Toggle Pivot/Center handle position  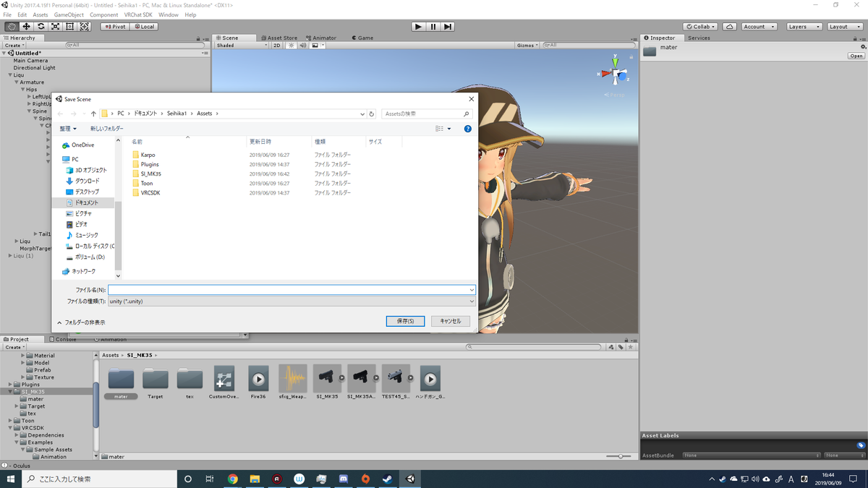(x=116, y=27)
